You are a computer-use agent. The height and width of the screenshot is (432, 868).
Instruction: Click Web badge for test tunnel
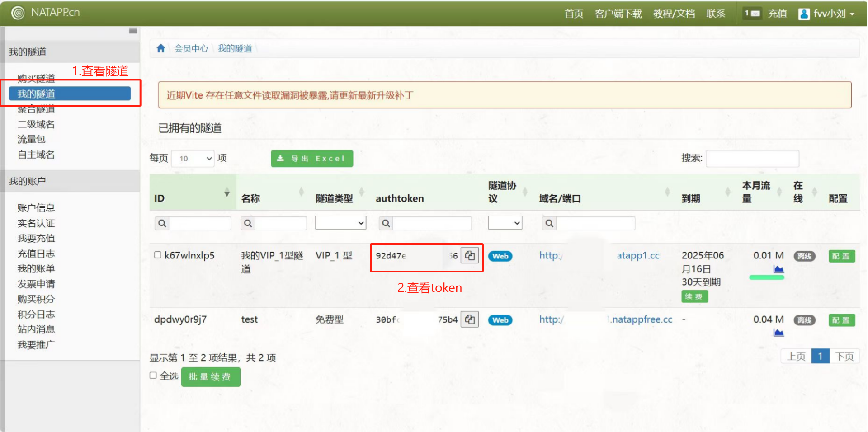click(x=500, y=320)
